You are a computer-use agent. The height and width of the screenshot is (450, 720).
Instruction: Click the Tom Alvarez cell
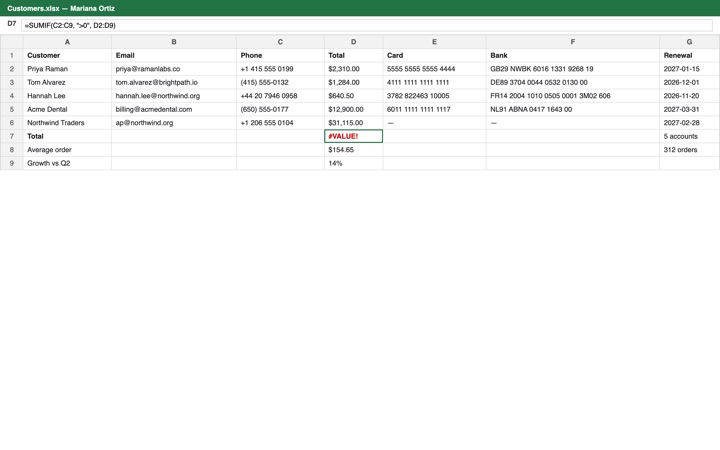pyautogui.click(x=67, y=82)
